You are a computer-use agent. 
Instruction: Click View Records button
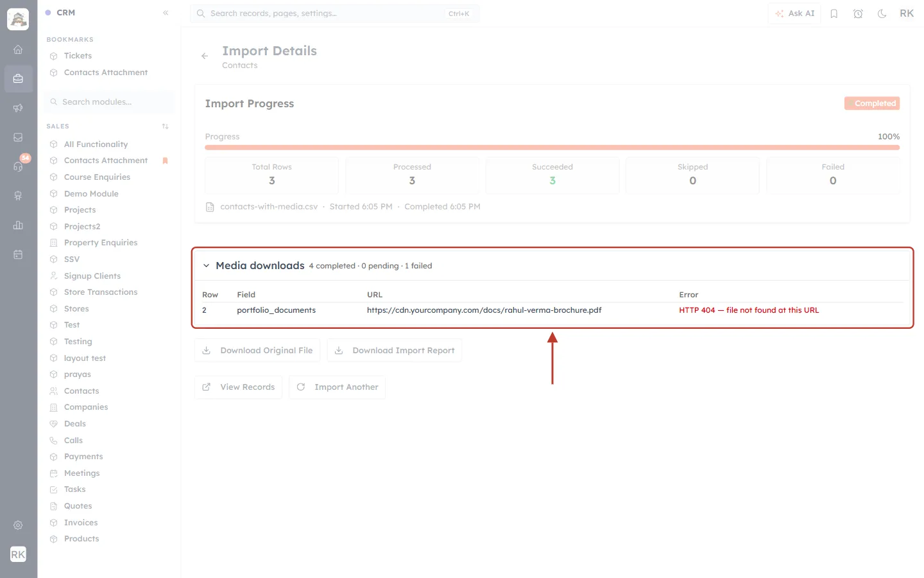(238, 387)
